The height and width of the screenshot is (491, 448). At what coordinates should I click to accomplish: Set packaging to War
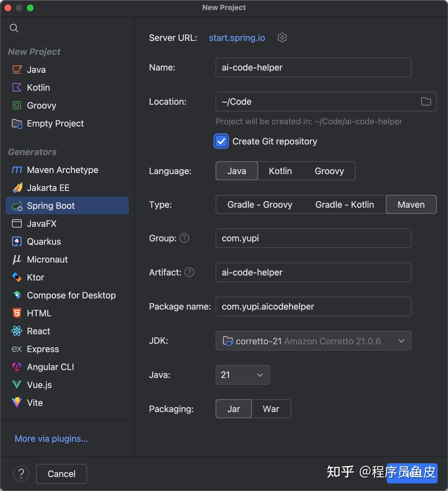271,409
